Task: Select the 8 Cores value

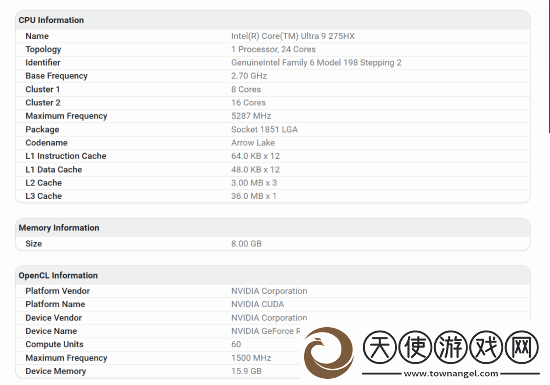Action: 246,89
